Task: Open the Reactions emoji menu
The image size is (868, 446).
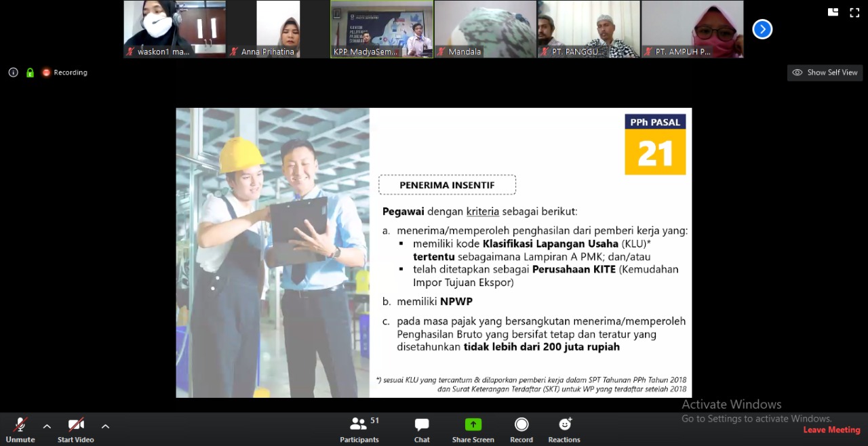Action: pos(564,425)
